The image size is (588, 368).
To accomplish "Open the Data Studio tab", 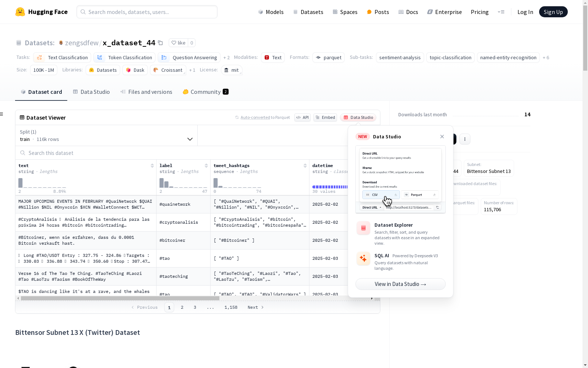I will pos(91,92).
